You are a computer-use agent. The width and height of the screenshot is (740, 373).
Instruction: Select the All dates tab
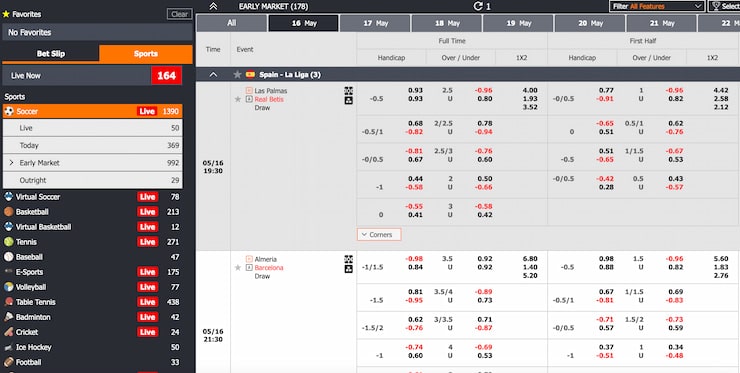pyautogui.click(x=231, y=23)
